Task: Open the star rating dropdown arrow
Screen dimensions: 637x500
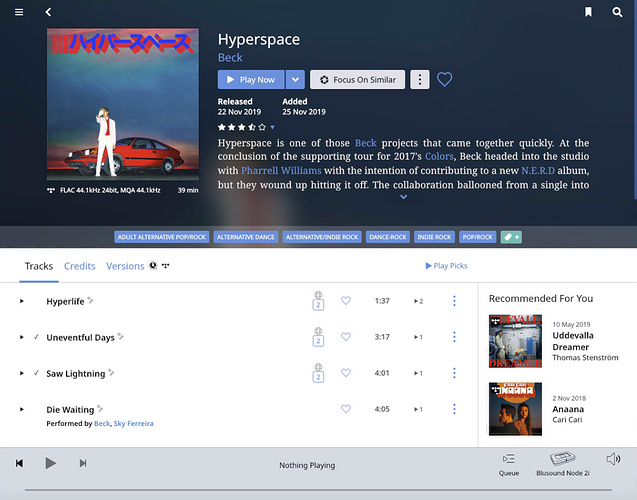Action: [x=273, y=127]
